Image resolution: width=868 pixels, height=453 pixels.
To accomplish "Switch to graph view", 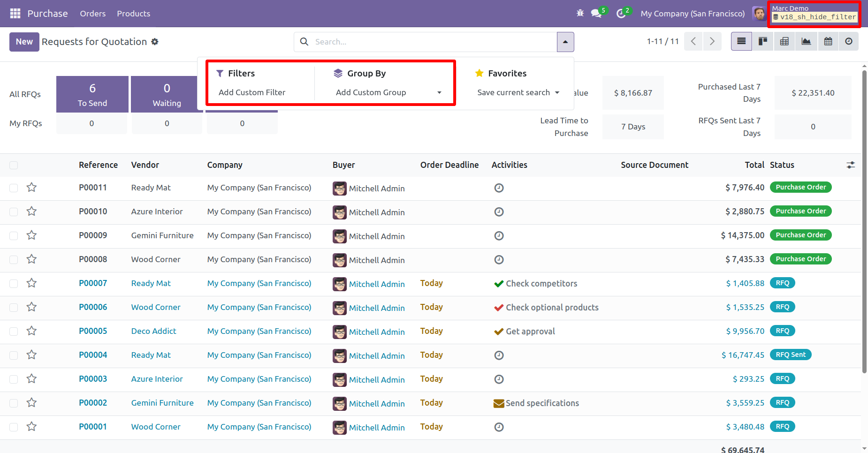I will click(x=806, y=41).
